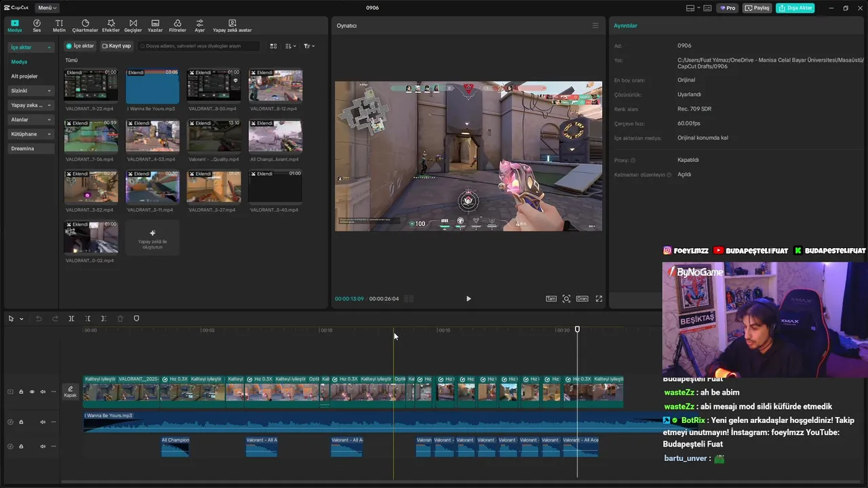Delete left of playhead with trim-left tool

tap(87, 319)
